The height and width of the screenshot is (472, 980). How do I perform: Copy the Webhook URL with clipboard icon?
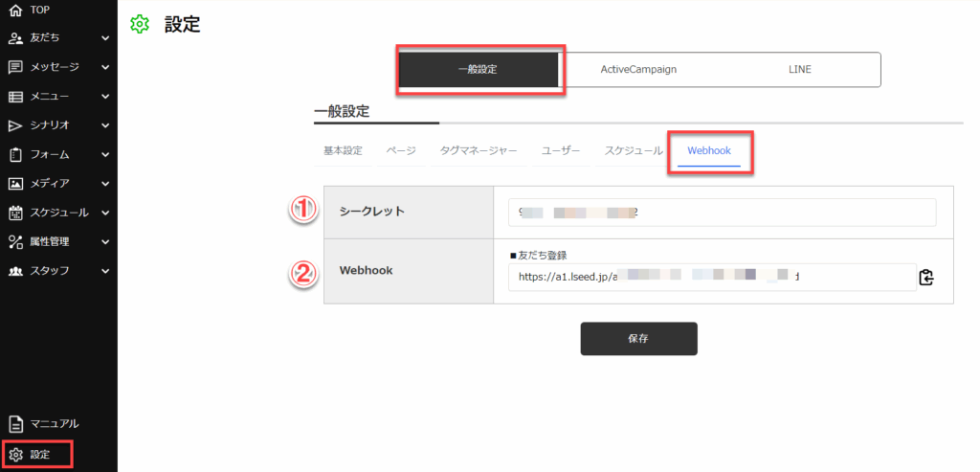tap(925, 278)
